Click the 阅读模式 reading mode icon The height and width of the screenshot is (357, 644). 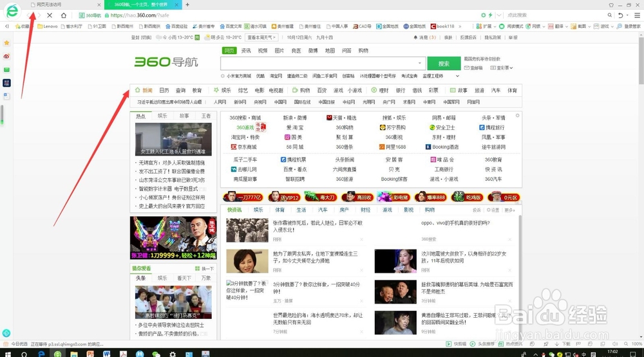pyautogui.click(x=502, y=26)
